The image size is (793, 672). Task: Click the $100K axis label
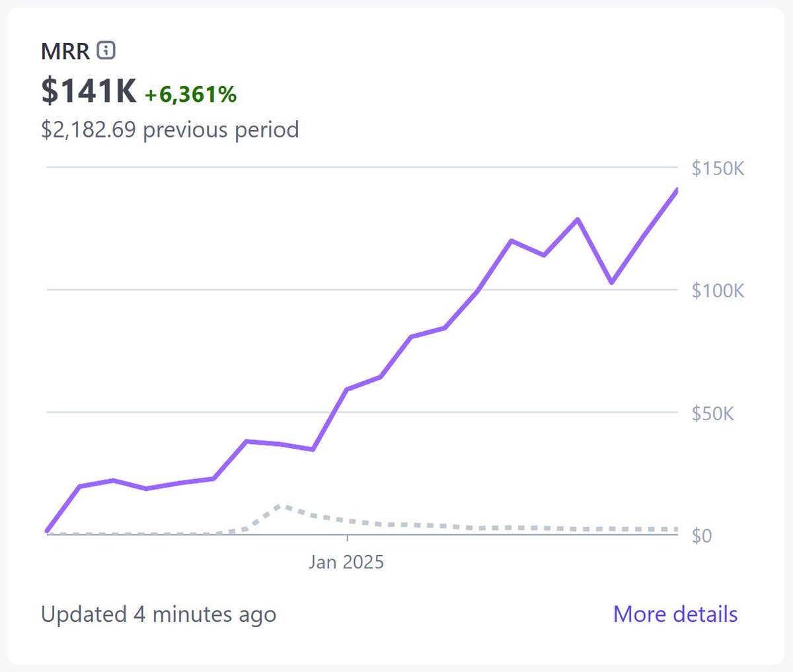[718, 291]
